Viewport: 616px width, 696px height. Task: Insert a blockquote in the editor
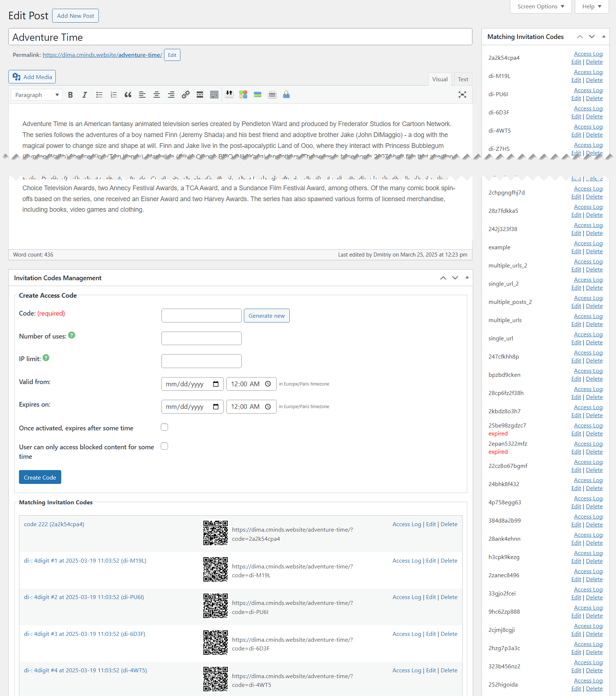pos(128,95)
